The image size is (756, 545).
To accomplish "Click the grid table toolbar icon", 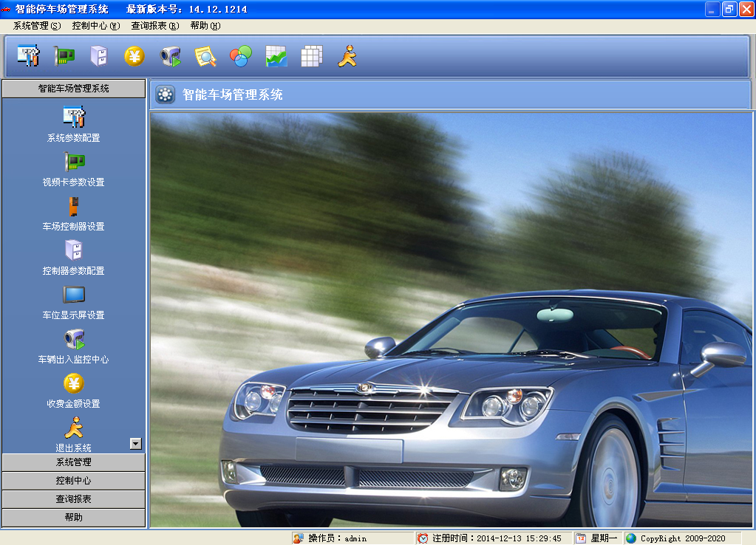I will pyautogui.click(x=311, y=55).
